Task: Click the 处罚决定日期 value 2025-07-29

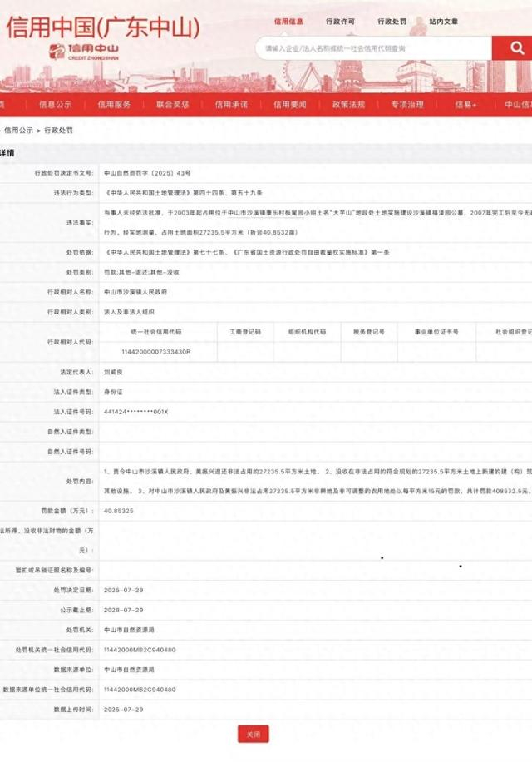Action: [123, 590]
